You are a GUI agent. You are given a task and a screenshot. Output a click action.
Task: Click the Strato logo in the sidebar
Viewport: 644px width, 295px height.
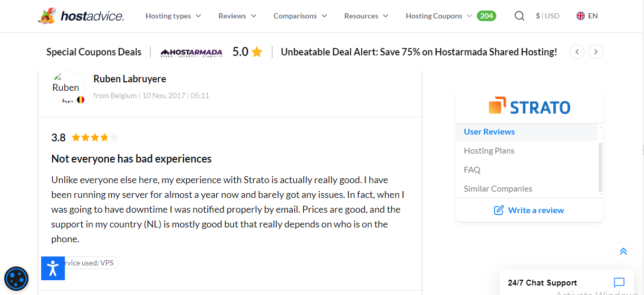point(529,107)
